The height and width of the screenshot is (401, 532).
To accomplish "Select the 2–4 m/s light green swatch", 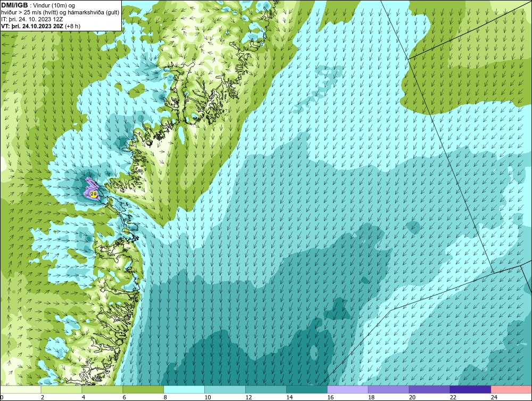I will coord(61,389).
